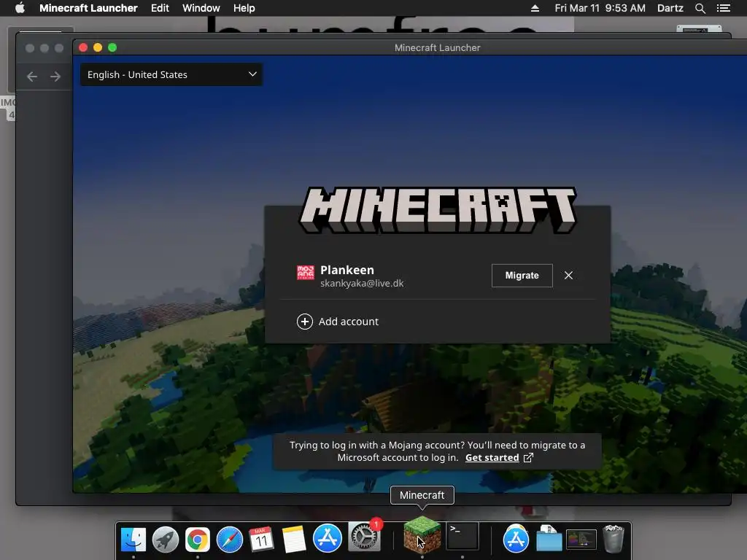Open Launchpad from the Dock
The width and height of the screenshot is (747, 560).
(x=166, y=539)
